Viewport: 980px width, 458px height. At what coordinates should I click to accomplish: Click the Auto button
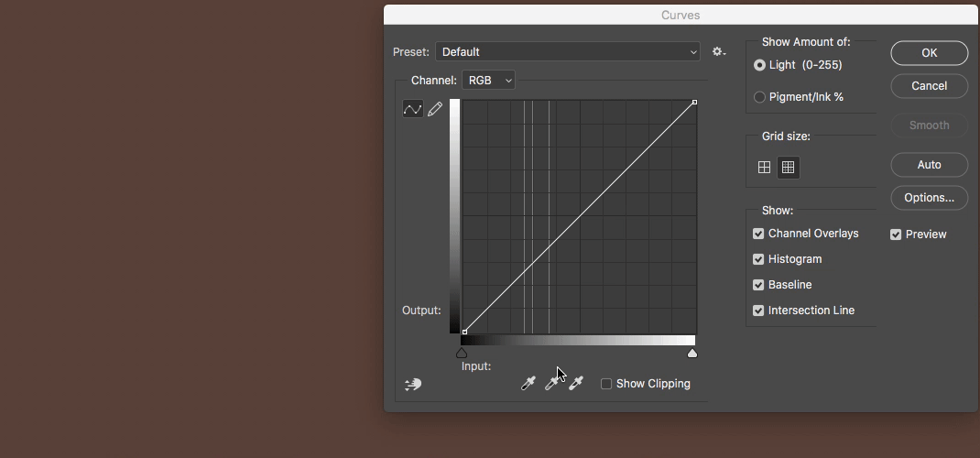(x=930, y=165)
